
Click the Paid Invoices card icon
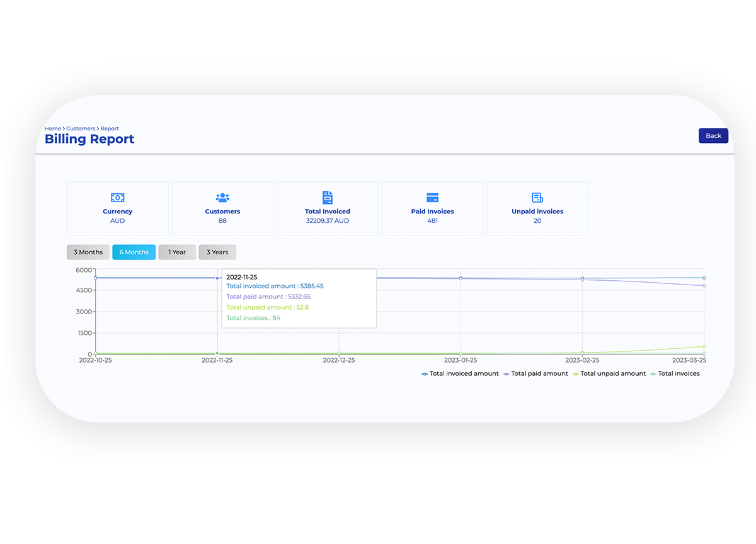(x=432, y=197)
